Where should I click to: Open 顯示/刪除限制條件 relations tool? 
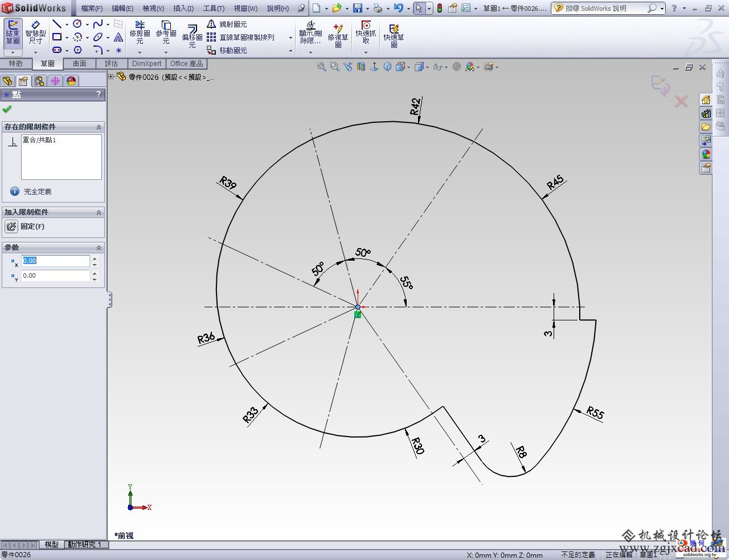pyautogui.click(x=310, y=32)
